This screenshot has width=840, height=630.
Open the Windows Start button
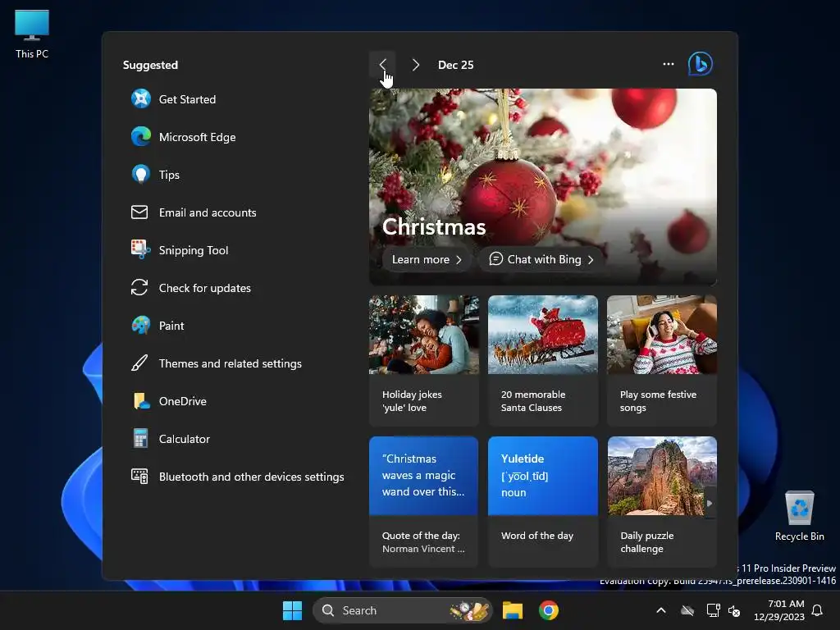[293, 610]
